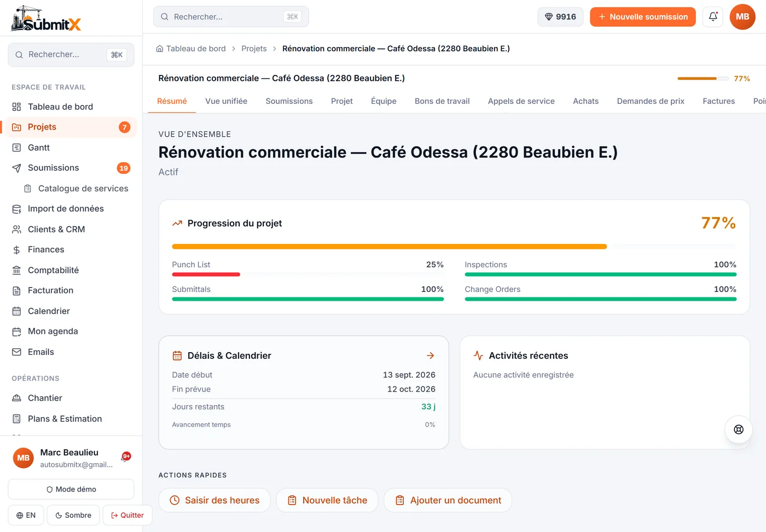The width and height of the screenshot is (766, 532).
Task: Click the Comptabilité bank icon
Action: coord(17,271)
